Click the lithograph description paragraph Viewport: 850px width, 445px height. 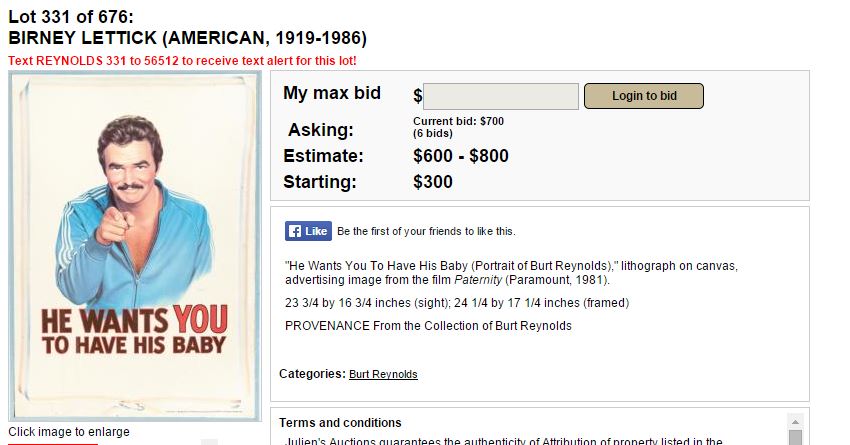coord(510,272)
